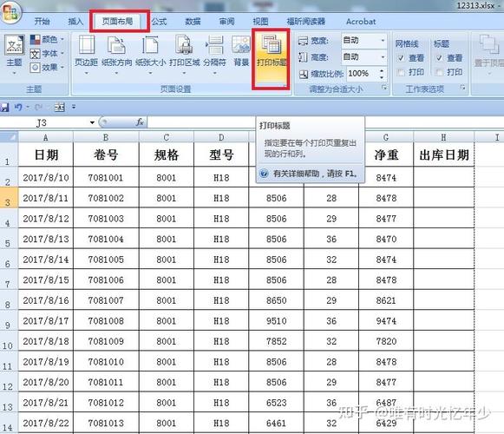Click the 型号 header cell
Screen dimensions: 504x434
pyautogui.click(x=221, y=155)
